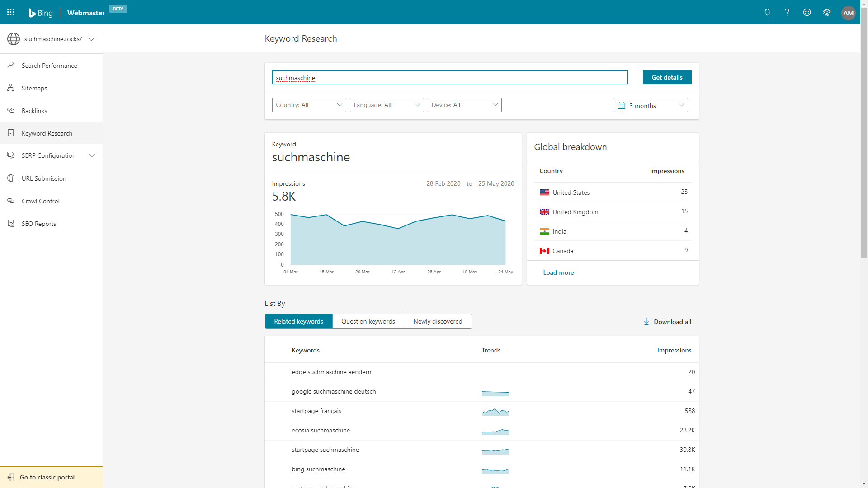Click the URL Submission globe icon
This screenshot has height=488, width=868.
(x=11, y=178)
